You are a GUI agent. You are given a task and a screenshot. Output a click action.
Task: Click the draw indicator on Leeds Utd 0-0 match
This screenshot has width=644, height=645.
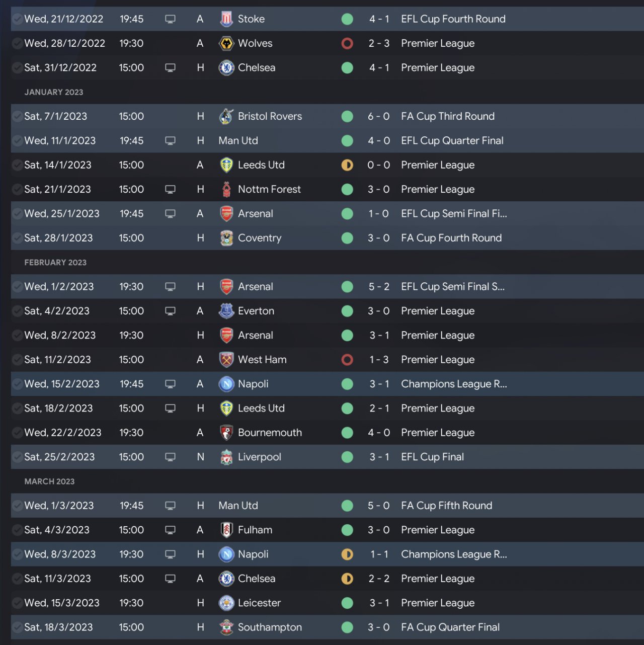coord(347,165)
